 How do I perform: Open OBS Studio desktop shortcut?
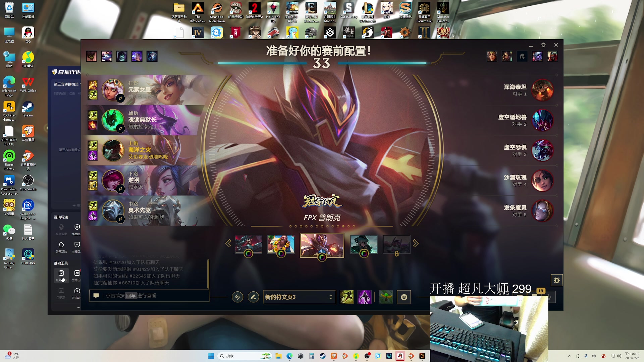[28, 183]
